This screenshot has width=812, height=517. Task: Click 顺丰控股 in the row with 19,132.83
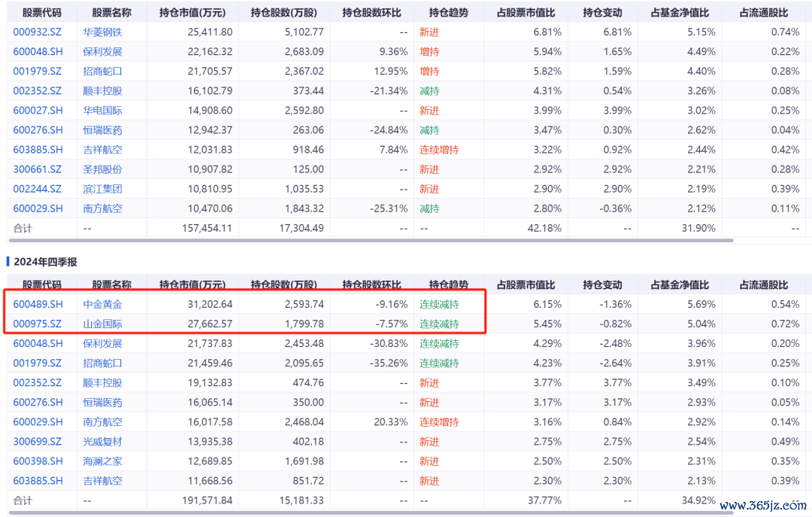click(102, 383)
